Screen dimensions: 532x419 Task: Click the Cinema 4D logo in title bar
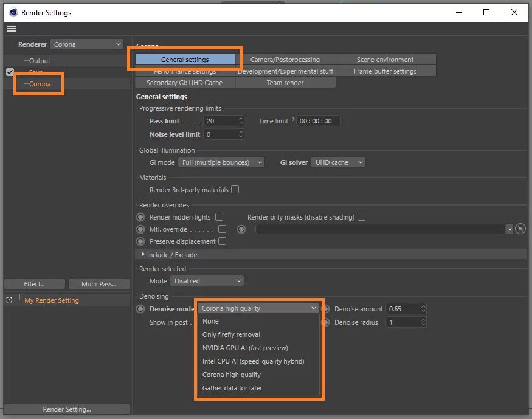(x=13, y=13)
